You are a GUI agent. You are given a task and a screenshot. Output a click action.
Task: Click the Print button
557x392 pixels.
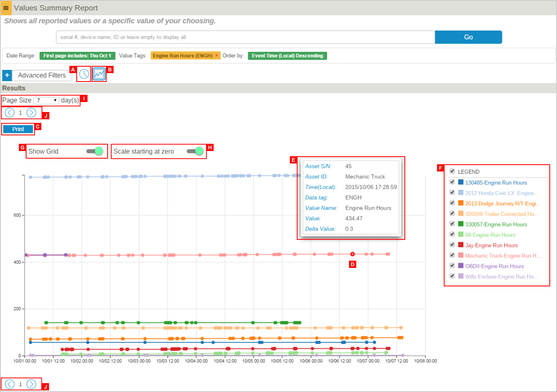click(x=18, y=129)
